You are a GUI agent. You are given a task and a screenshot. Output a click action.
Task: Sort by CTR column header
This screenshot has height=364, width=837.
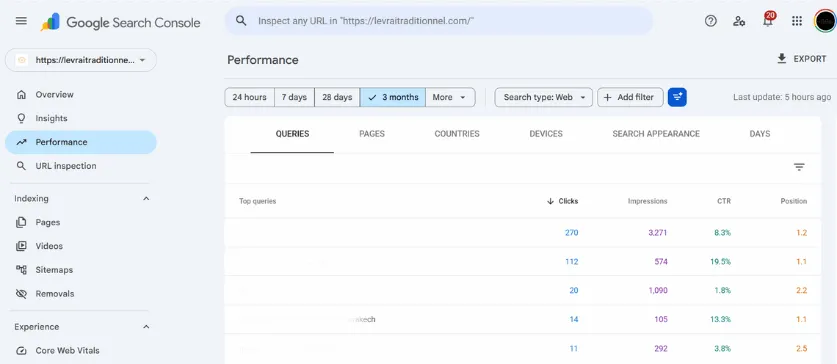click(x=724, y=201)
